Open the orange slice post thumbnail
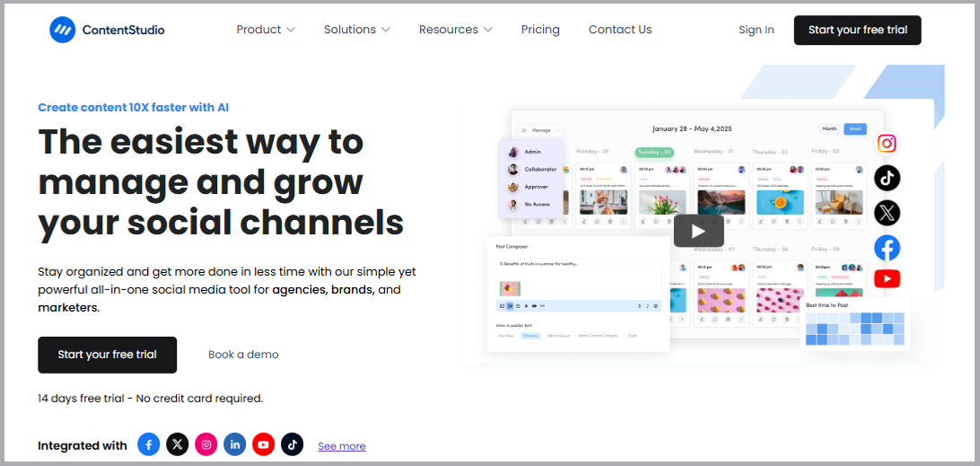The width and height of the screenshot is (980, 466). [x=779, y=202]
